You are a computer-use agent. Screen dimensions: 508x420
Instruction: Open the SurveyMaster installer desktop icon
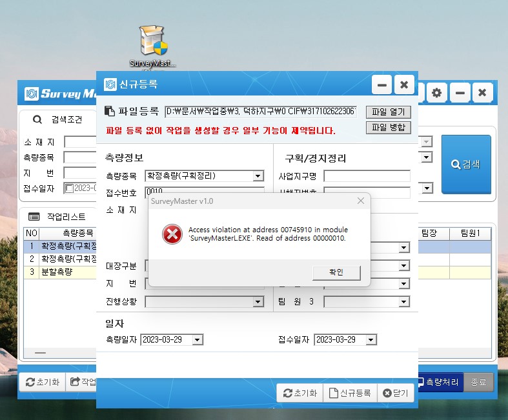152,45
